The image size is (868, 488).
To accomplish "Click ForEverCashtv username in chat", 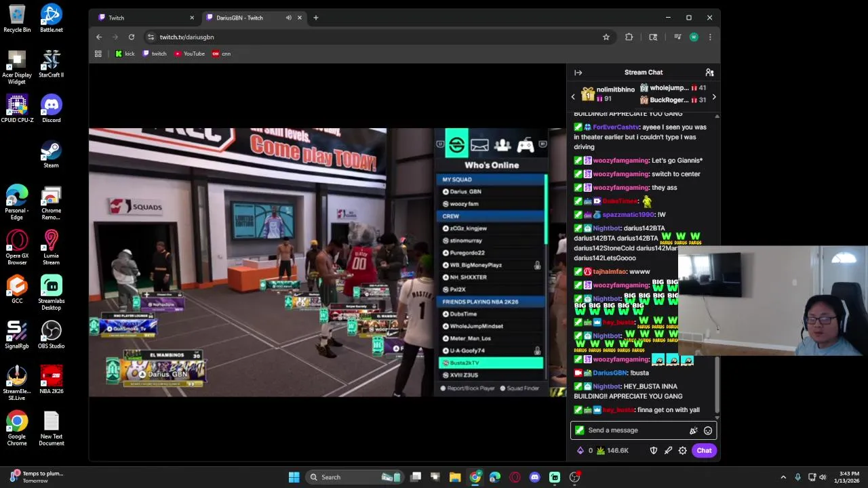I will coord(616,127).
